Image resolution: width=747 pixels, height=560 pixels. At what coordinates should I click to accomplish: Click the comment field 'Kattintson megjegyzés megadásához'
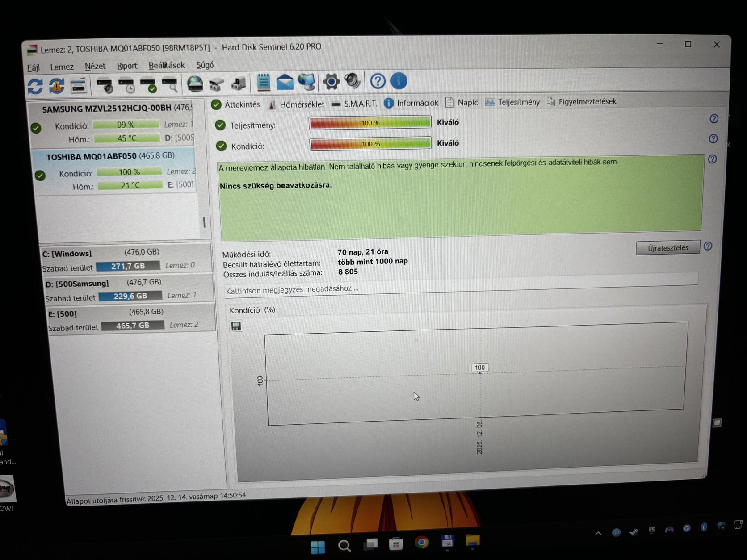[461, 286]
